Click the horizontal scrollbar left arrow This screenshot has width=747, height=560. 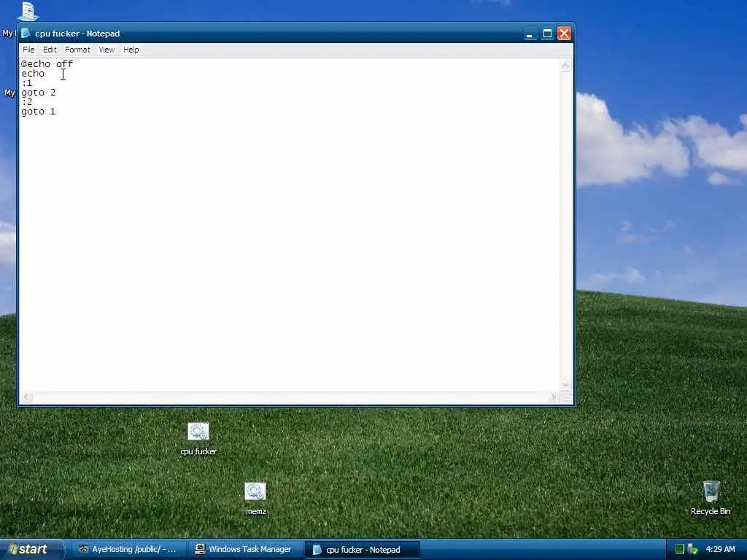26,397
